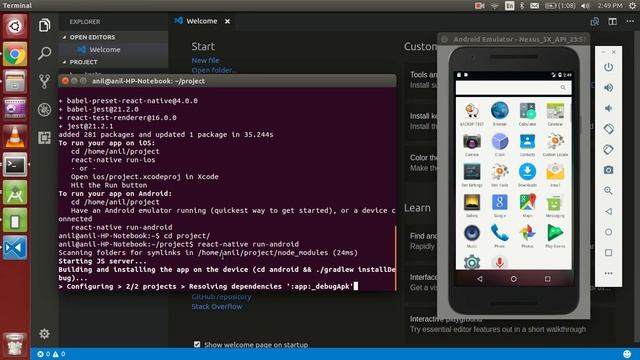Open the Calculator app on the phone
The image size is (640, 360).
coord(527,113)
